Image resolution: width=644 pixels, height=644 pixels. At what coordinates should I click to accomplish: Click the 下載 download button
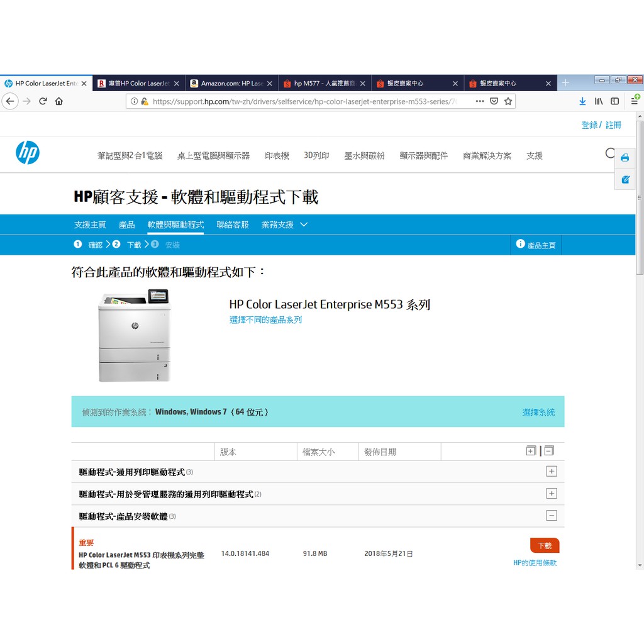pos(544,545)
